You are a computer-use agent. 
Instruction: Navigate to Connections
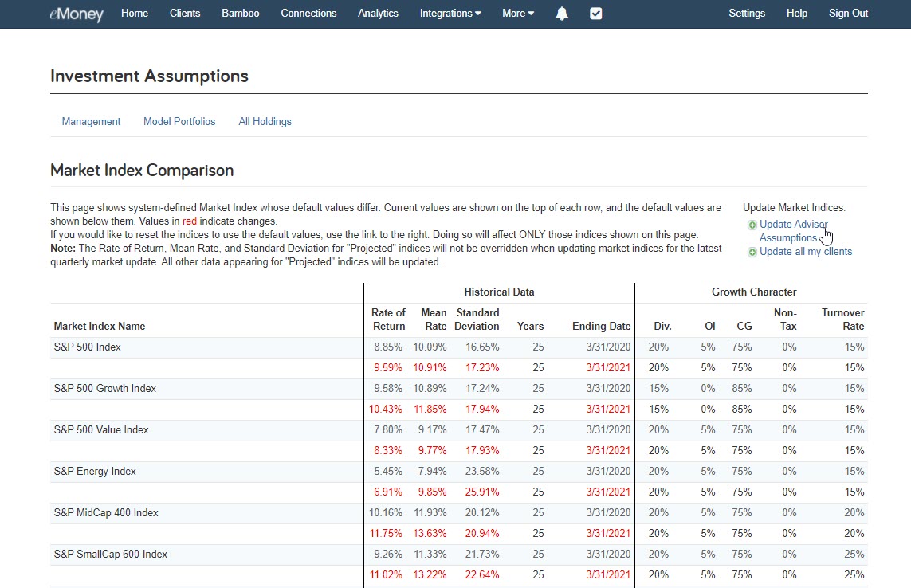tap(308, 14)
